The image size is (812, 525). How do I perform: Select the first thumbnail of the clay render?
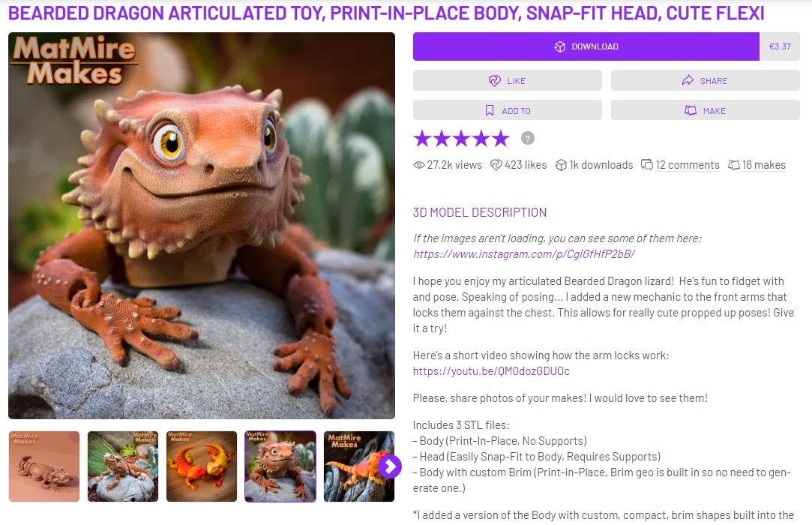pyautogui.click(x=44, y=466)
